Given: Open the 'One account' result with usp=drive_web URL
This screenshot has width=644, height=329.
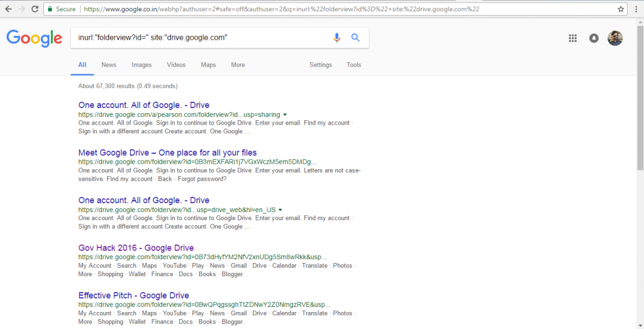Looking at the screenshot, I should tap(144, 201).
